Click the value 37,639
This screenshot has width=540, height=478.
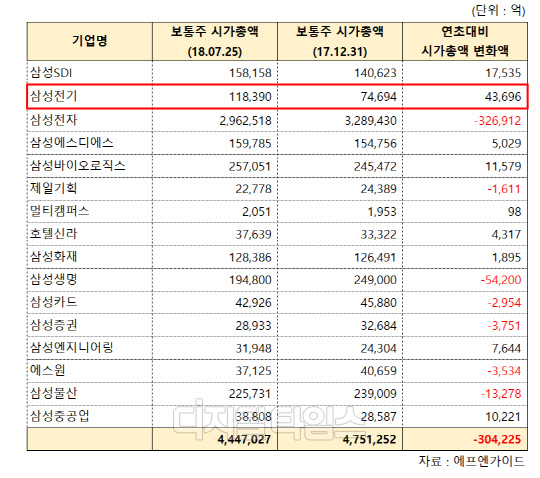coord(253,235)
